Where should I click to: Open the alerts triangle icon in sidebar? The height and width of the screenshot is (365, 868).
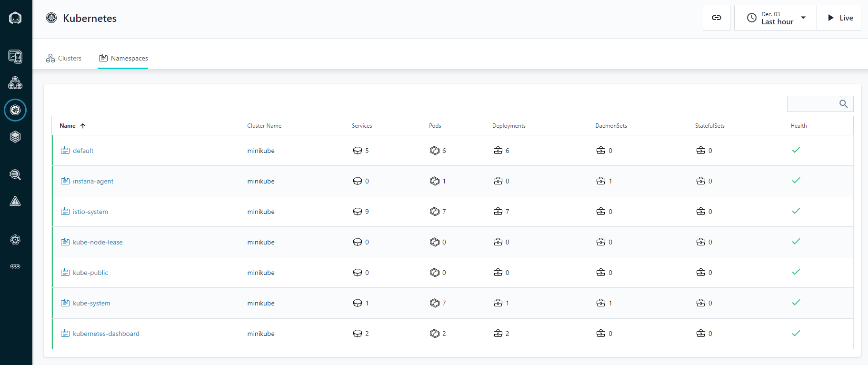pos(15,201)
